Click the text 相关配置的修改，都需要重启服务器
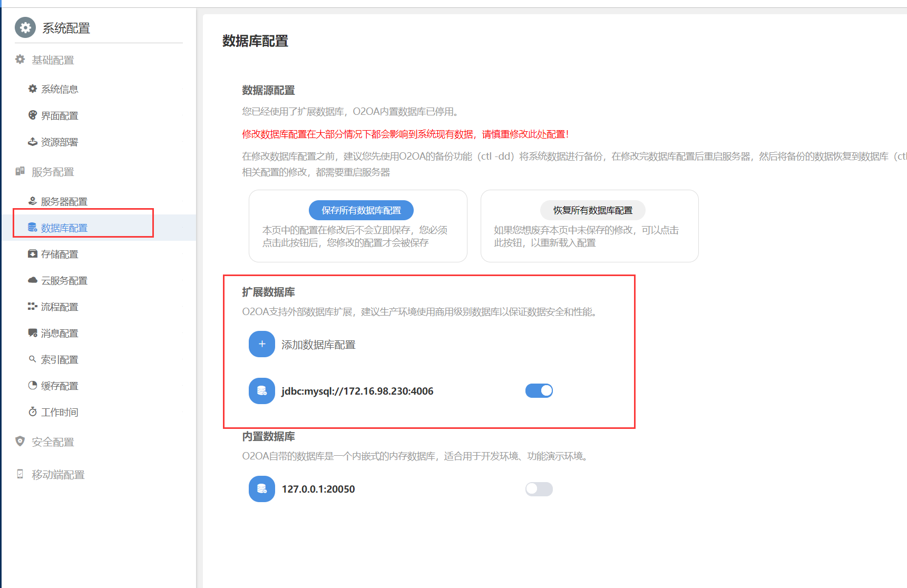This screenshot has height=588, width=907. click(316, 172)
